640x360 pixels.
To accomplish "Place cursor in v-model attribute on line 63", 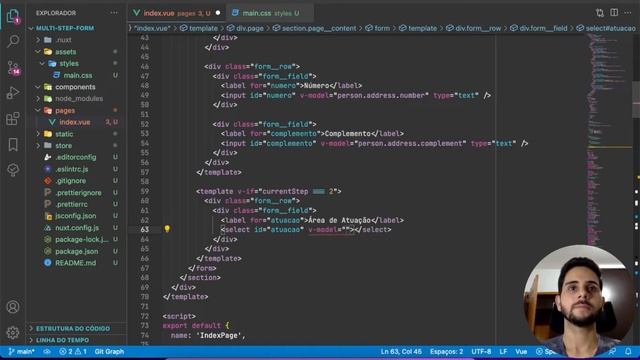I will coord(331,230).
